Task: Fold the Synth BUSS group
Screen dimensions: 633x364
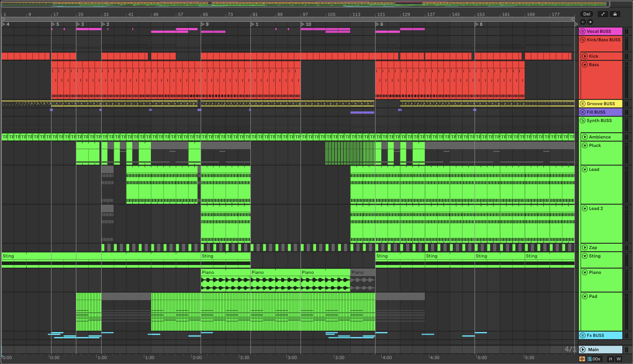Action: pyautogui.click(x=582, y=121)
